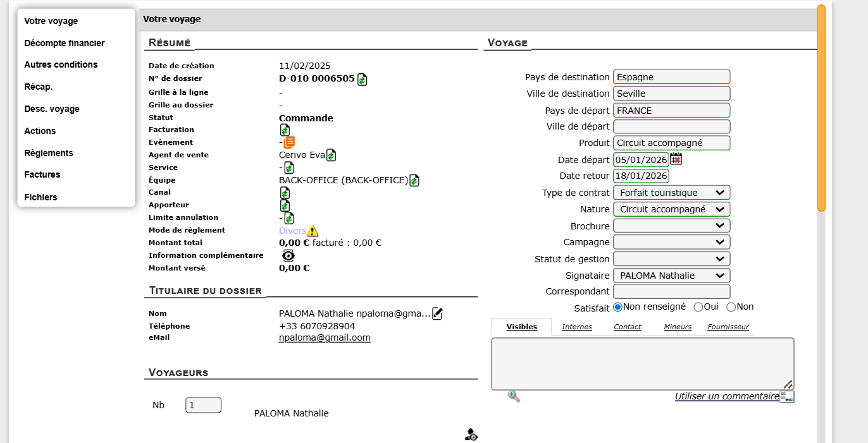Go to Décompte financier in the side menu

65,43
